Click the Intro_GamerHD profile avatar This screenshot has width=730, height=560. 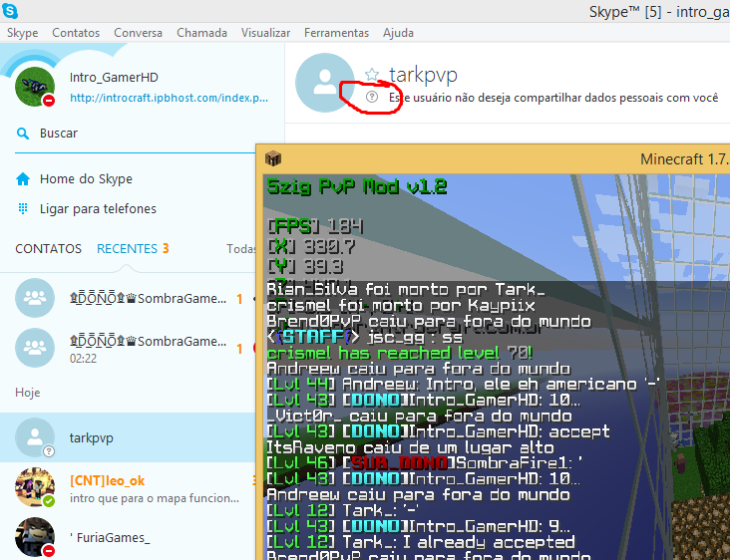click(35, 87)
